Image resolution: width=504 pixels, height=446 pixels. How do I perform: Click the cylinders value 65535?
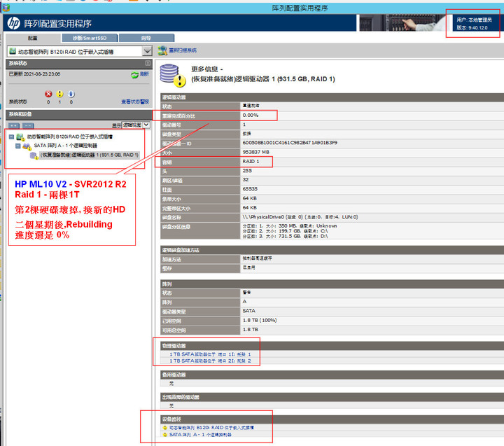coord(250,189)
